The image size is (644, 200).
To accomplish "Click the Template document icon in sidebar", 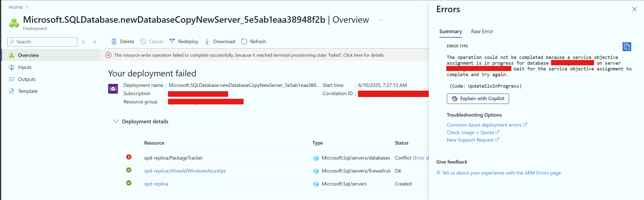I will pos(11,91).
